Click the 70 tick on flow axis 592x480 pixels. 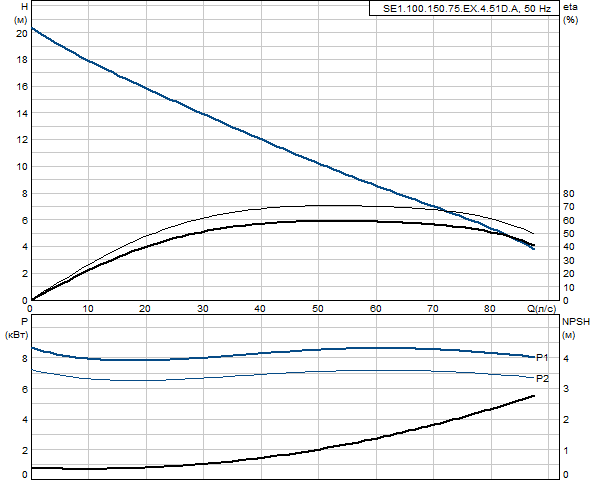coord(433,309)
